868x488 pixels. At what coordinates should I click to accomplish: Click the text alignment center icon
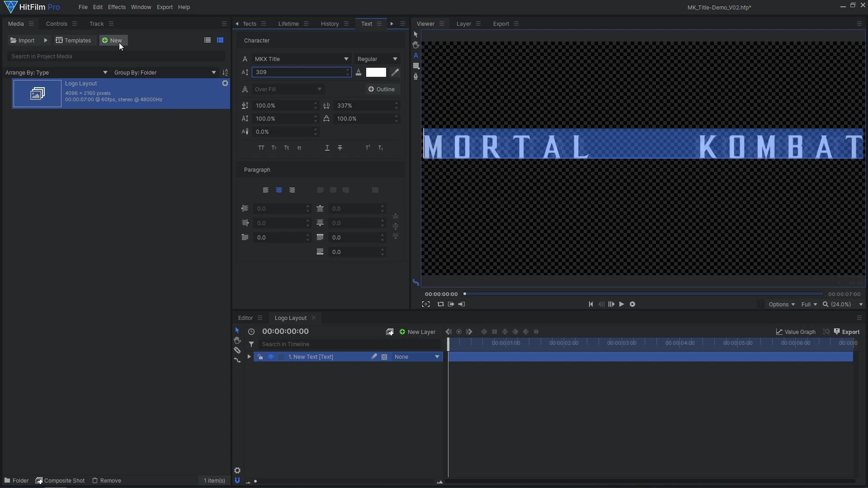(x=278, y=189)
